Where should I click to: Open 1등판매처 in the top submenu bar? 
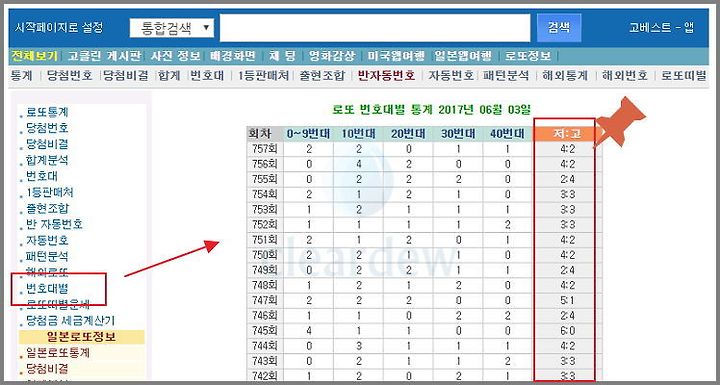click(x=263, y=75)
